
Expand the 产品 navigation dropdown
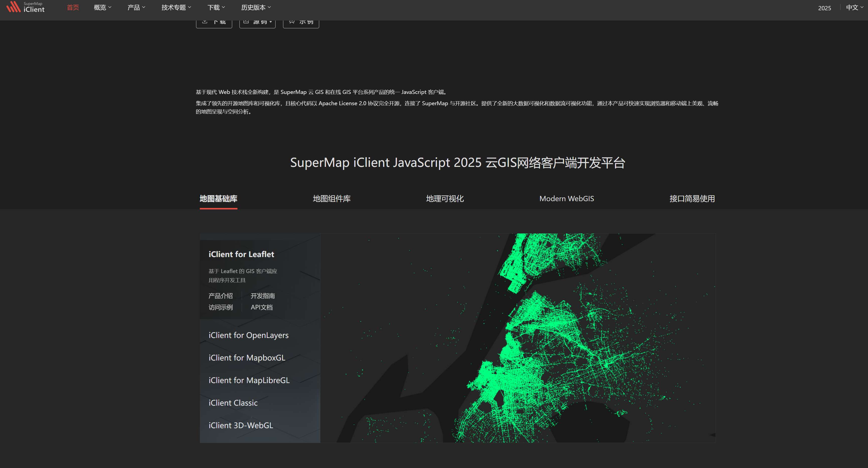pos(136,8)
